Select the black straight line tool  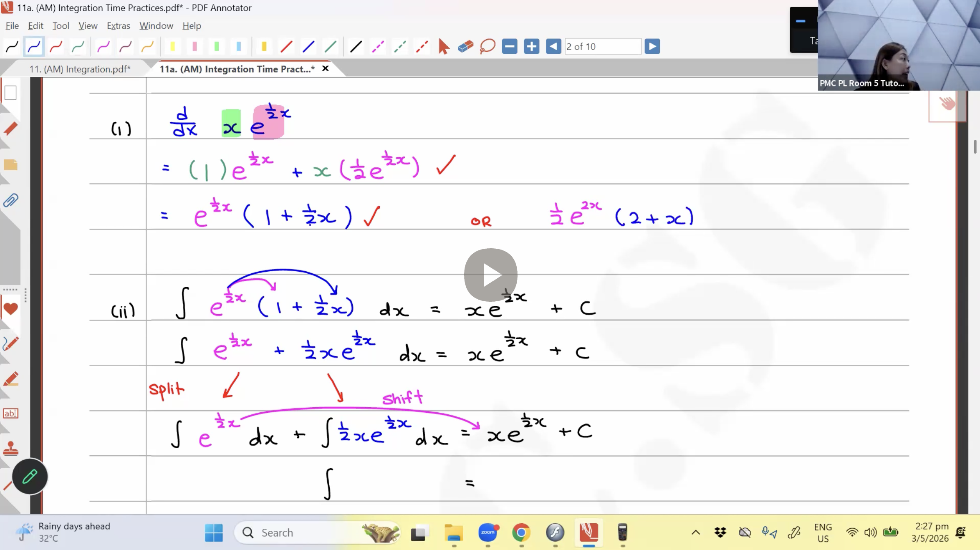(x=356, y=46)
